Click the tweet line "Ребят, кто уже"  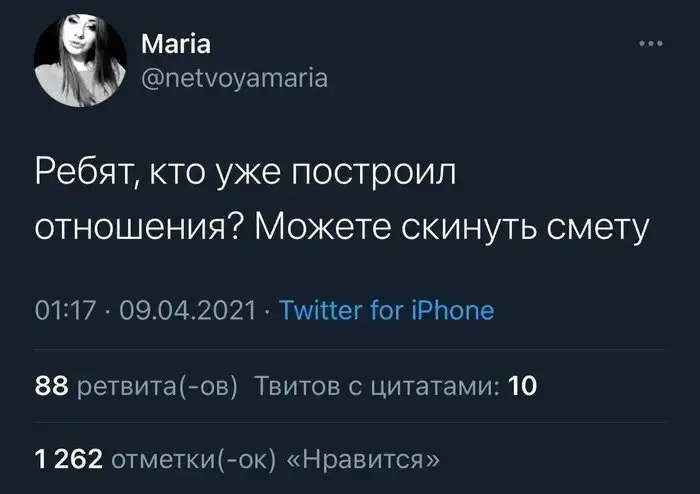tap(160, 177)
